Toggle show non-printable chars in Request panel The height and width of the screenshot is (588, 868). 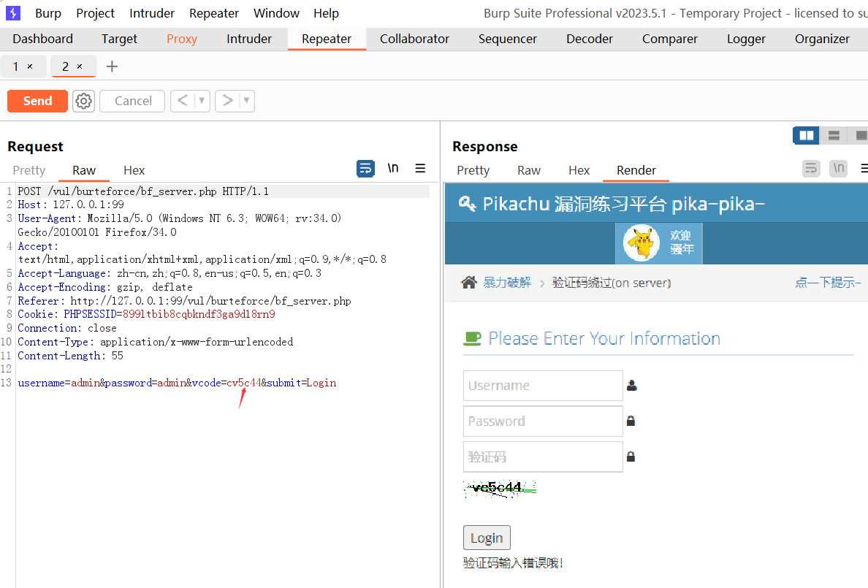tap(393, 168)
